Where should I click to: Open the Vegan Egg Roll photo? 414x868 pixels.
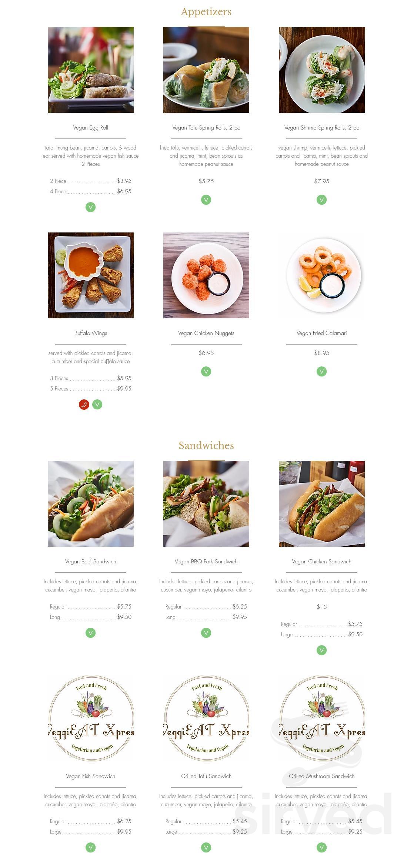91,70
